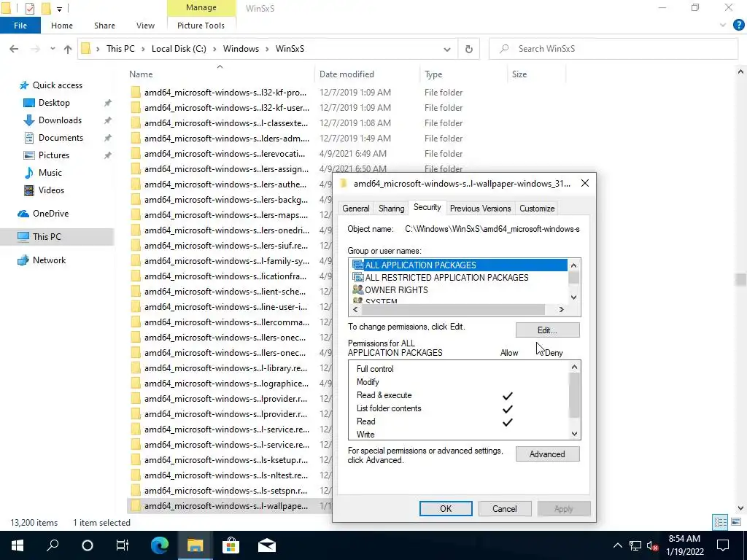
Task: Click the Properties quick access toolbar icon
Action: click(29, 8)
